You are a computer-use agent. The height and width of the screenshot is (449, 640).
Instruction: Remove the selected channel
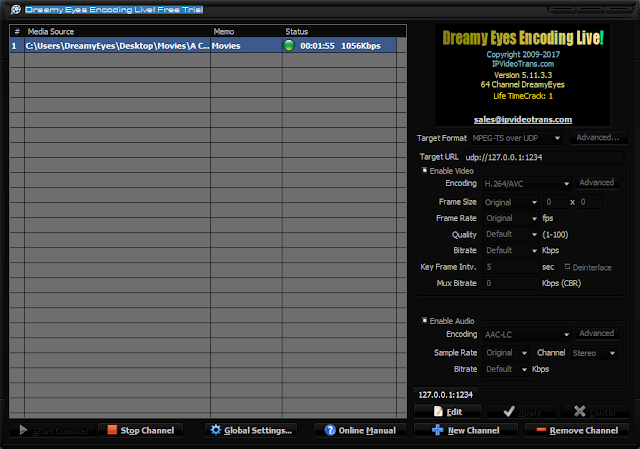pos(577,430)
